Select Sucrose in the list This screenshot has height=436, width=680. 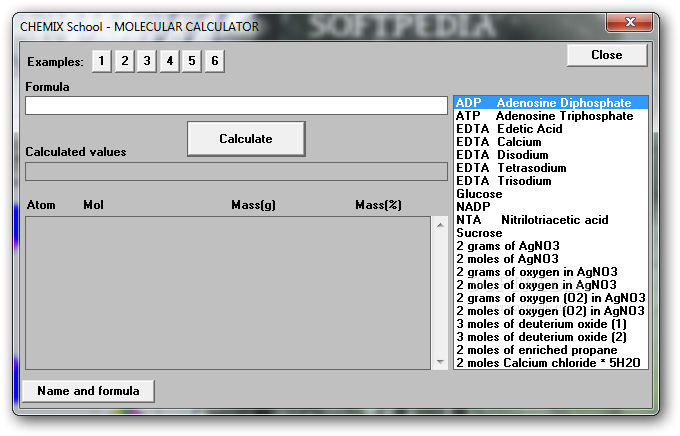tap(551, 233)
